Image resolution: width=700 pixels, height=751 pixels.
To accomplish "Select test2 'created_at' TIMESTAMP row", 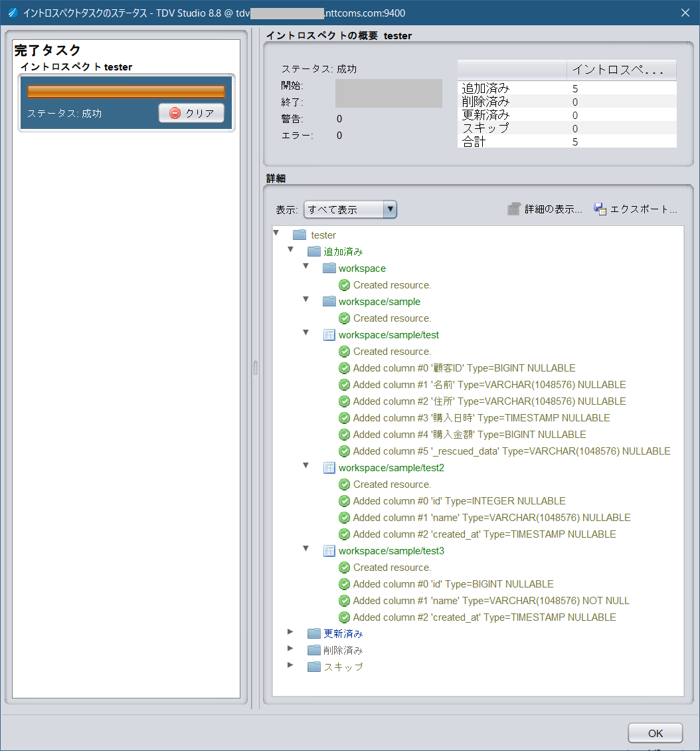I will pos(484,534).
